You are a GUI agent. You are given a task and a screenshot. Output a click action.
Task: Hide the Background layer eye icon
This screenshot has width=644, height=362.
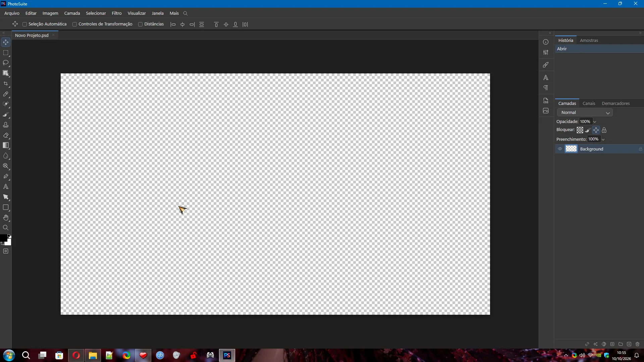click(x=560, y=149)
